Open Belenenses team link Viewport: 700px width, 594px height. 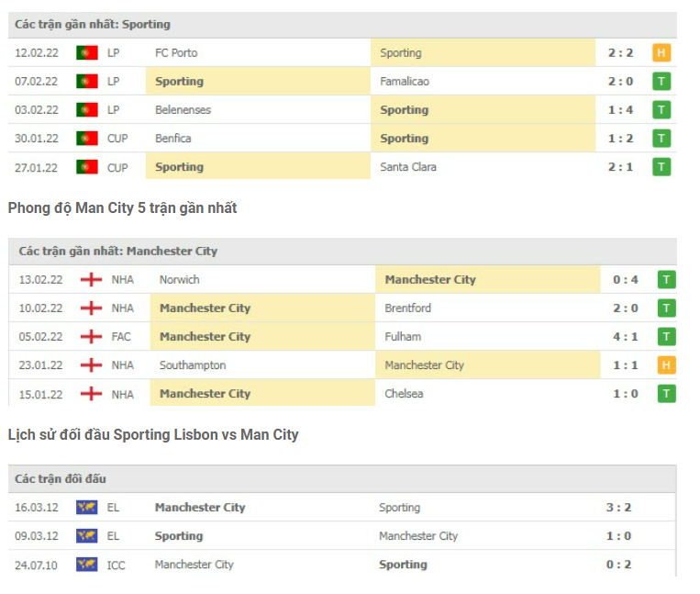[183, 110]
